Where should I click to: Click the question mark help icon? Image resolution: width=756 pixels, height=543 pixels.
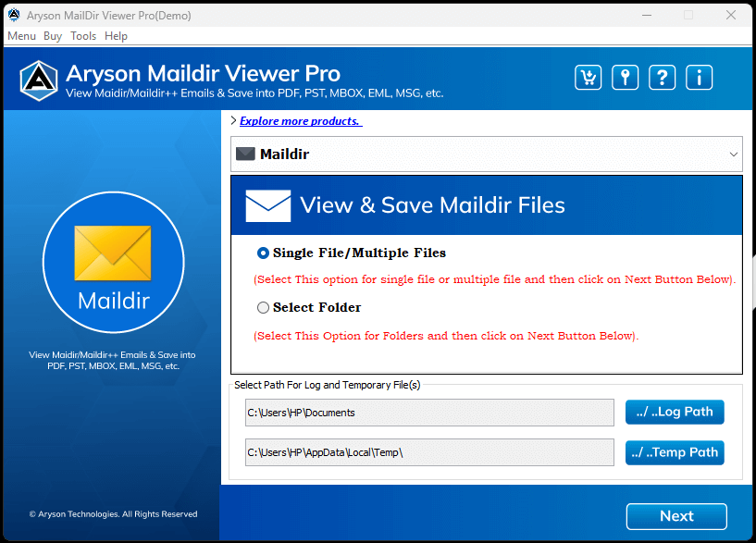pyautogui.click(x=662, y=77)
